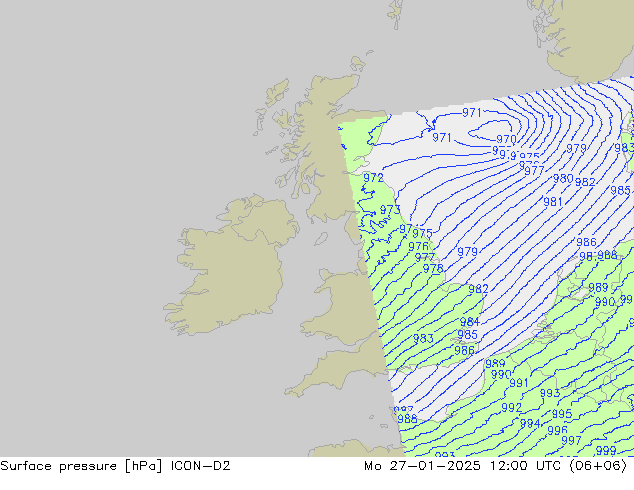Screen dimensions: 634x490
Task: Click the 991 isobar label
Action: (x=519, y=382)
